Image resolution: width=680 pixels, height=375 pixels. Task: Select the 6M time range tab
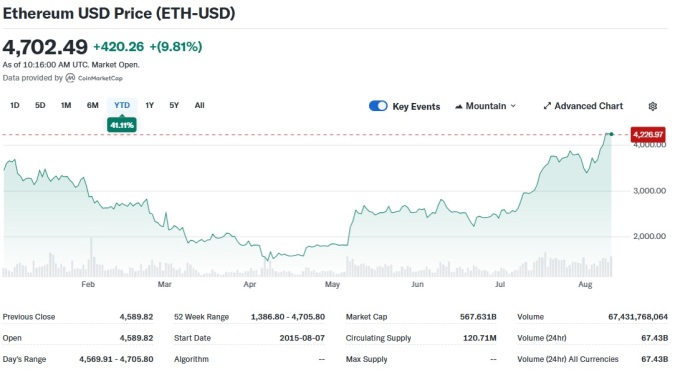(92, 105)
